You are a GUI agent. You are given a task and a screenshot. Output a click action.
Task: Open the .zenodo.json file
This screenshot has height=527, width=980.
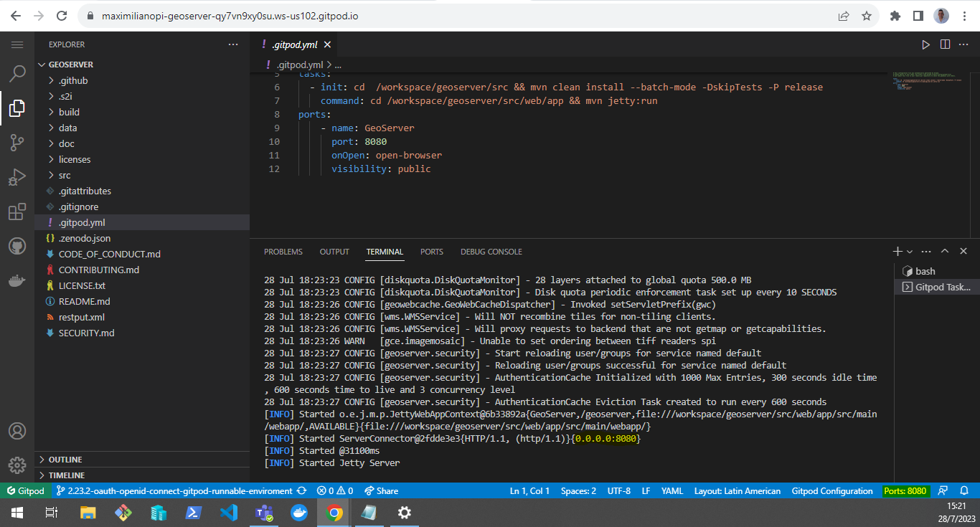[142, 238]
